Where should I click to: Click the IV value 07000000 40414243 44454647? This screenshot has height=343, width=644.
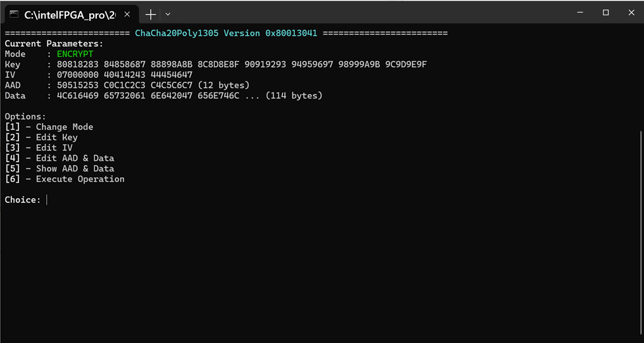click(x=125, y=75)
